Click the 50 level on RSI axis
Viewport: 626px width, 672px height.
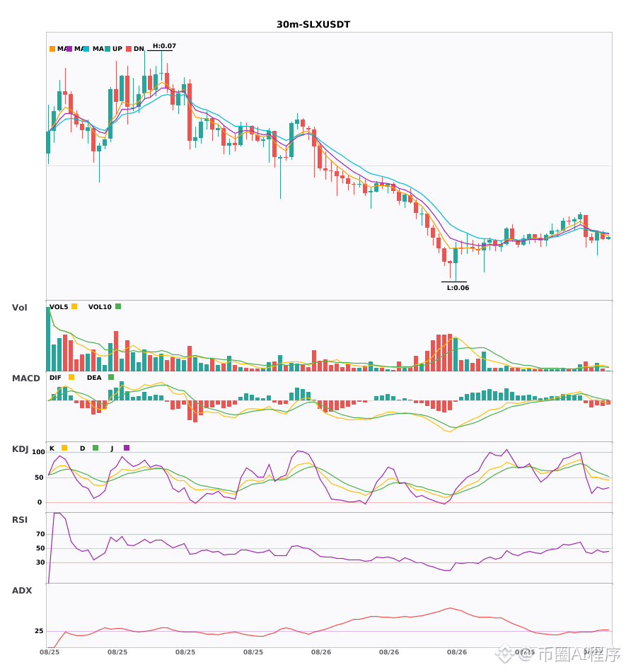click(40, 548)
